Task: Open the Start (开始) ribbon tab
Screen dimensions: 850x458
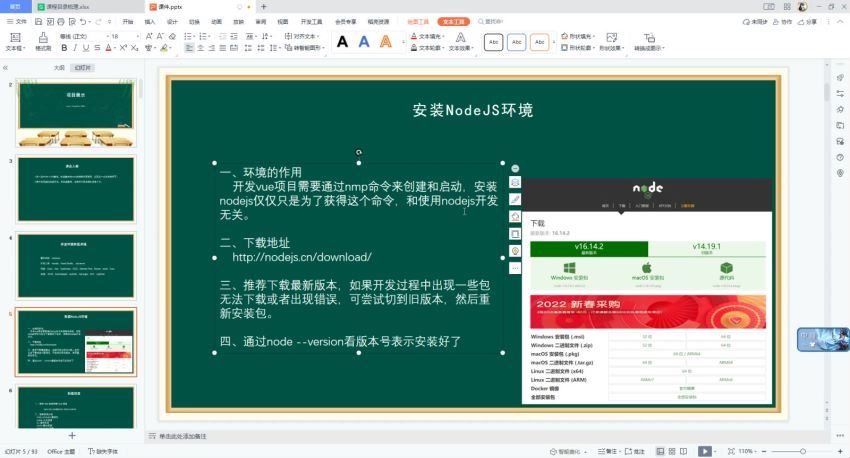Action: [128, 22]
